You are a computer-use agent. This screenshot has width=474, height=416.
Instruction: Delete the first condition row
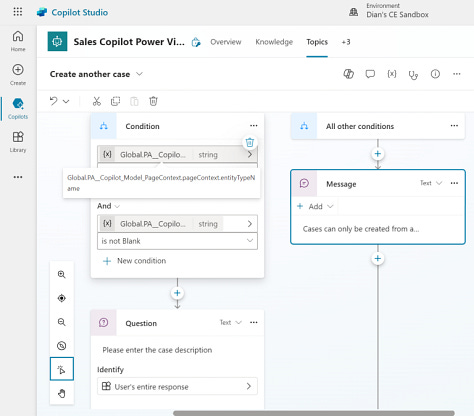click(x=250, y=143)
